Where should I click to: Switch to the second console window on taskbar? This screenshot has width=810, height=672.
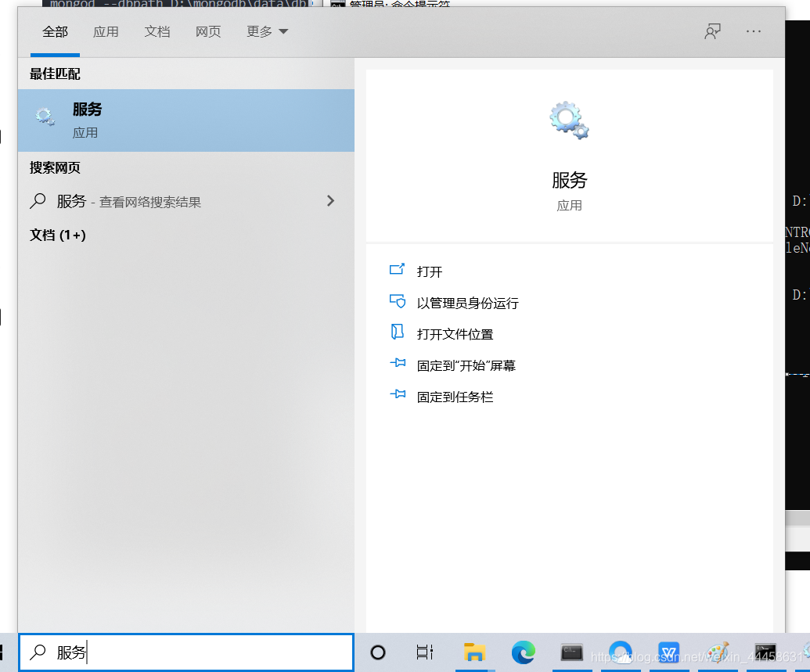click(x=765, y=652)
